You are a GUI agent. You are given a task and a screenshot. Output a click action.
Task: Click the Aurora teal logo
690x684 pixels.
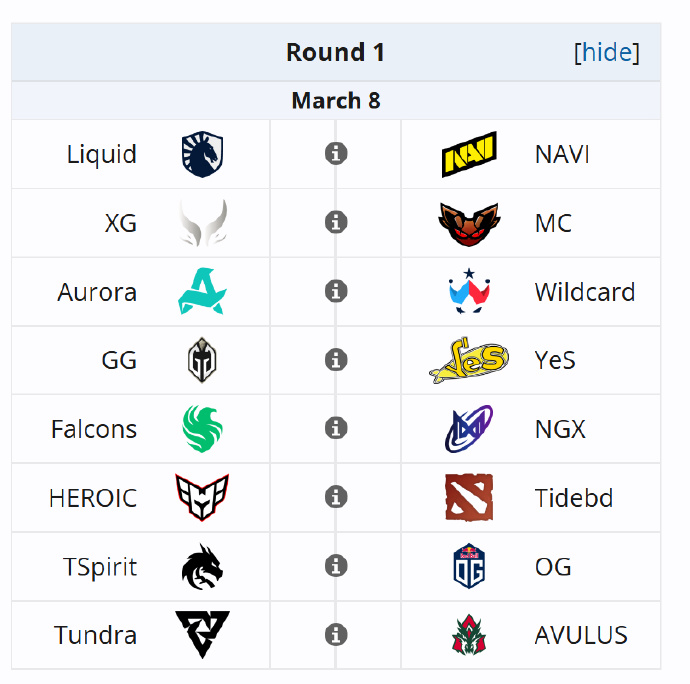click(202, 291)
